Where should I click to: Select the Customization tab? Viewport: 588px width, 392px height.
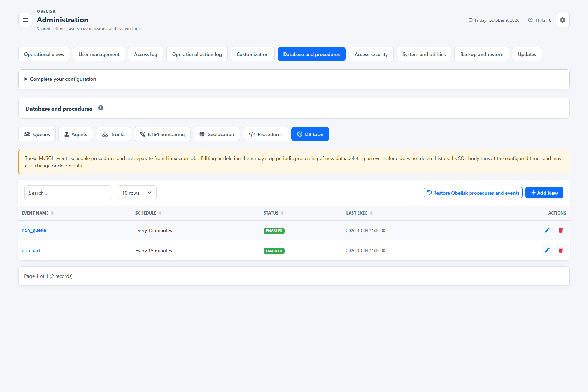(253, 54)
